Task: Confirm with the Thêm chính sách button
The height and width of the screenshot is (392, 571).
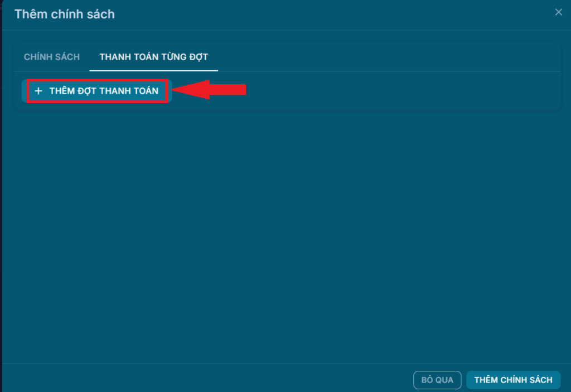Action: coord(513,380)
